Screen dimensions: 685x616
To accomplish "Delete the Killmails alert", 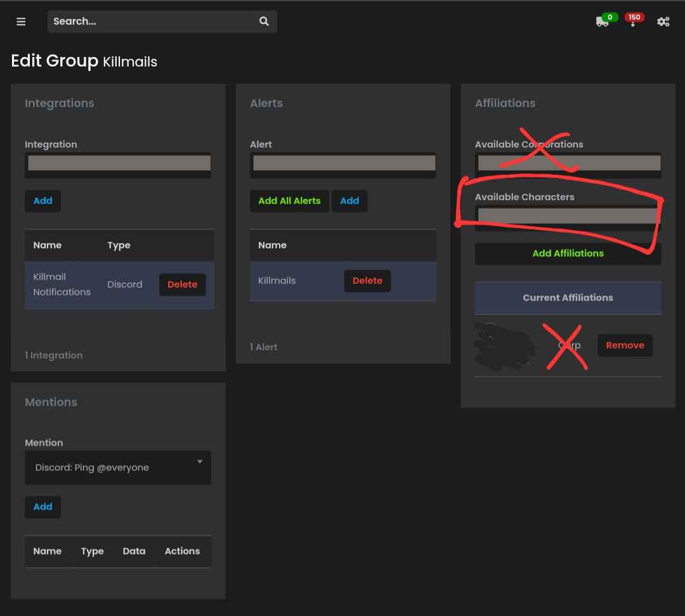I will pyautogui.click(x=367, y=280).
